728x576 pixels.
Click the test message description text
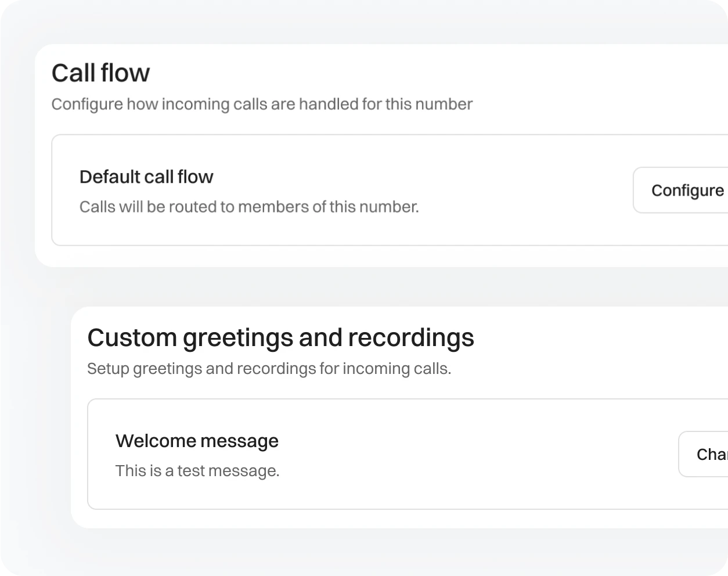pos(197,471)
